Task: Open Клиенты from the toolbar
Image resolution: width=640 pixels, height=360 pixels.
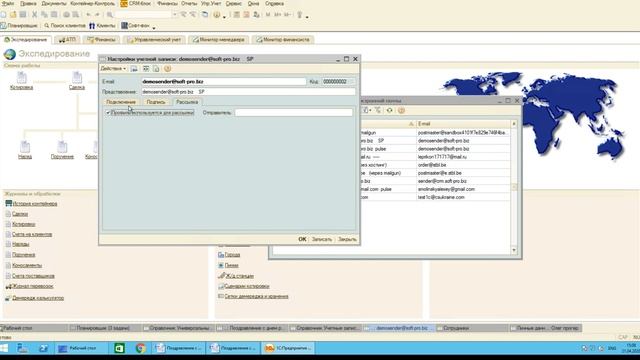Action: tap(102, 26)
